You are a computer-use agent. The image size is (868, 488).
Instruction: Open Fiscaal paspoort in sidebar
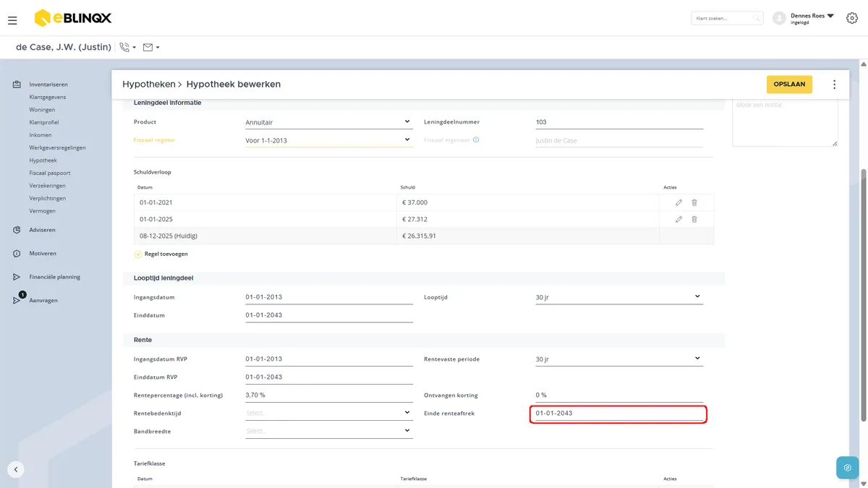coord(50,173)
